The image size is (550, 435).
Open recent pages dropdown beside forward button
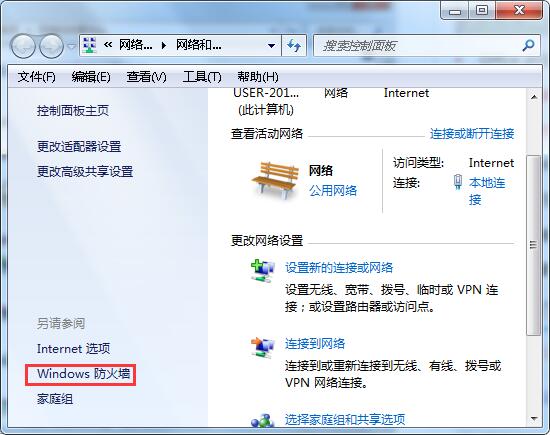tap(72, 46)
